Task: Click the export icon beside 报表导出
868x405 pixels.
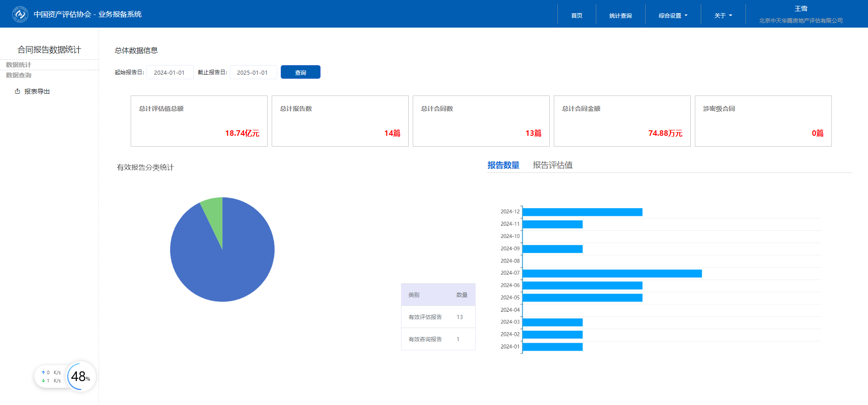Action: (18, 91)
